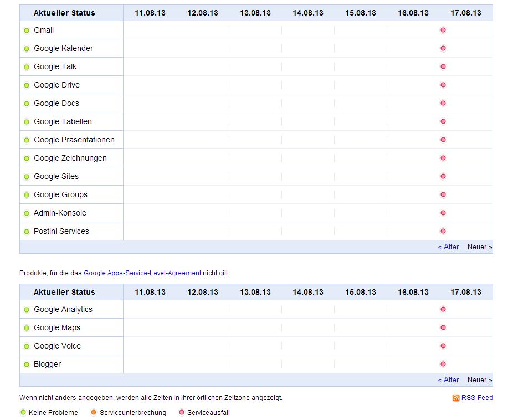
Task: Click Google Tabellen green status icon
Action: [27, 122]
